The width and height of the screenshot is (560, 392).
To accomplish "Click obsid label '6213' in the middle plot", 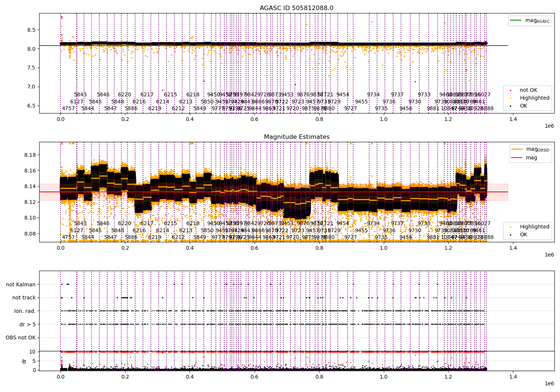I will [x=186, y=231].
